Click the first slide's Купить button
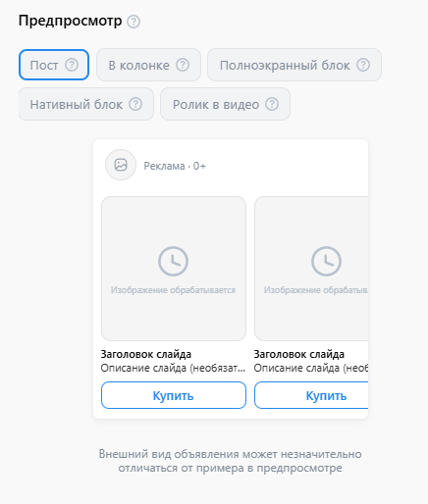This screenshot has width=428, height=504. [174, 395]
